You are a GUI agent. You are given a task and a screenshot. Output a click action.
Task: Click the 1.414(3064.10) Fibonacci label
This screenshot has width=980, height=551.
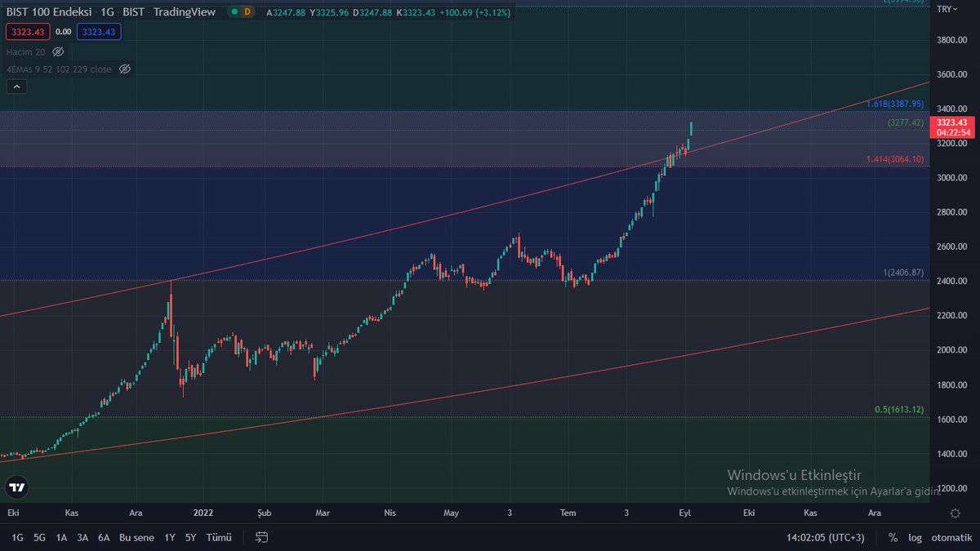[895, 159]
